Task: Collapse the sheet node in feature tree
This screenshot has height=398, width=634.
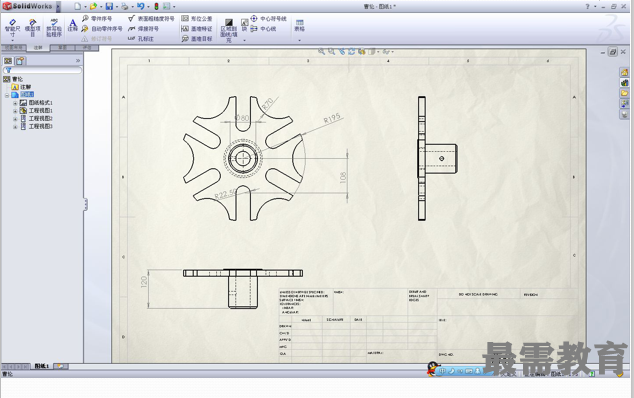Action: coord(7,95)
